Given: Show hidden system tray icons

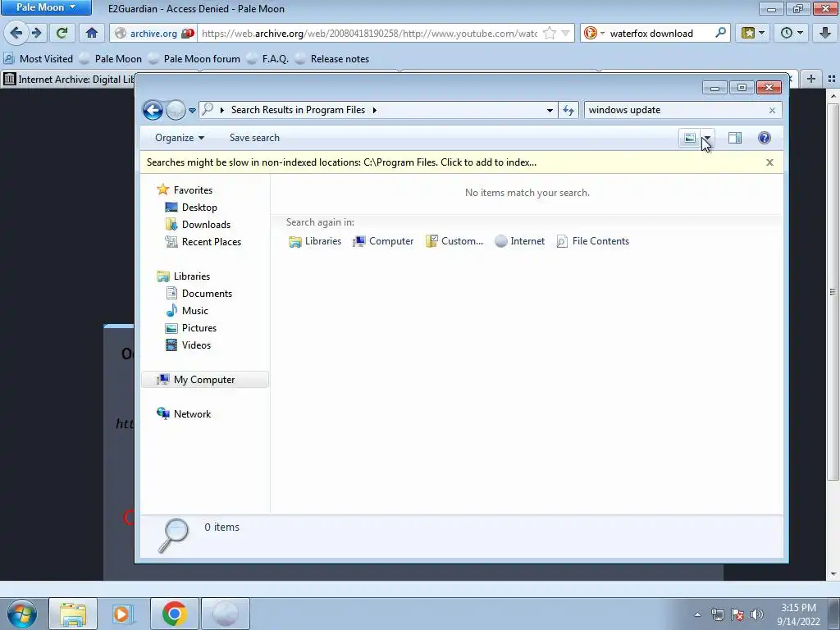Looking at the screenshot, I should [697, 614].
